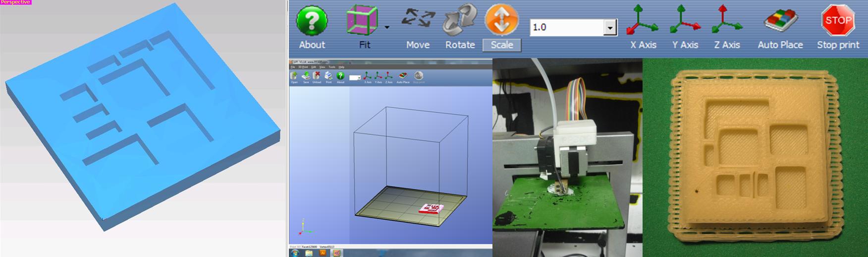The width and height of the screenshot is (868, 257).
Task: Click the Fit wireframe cube icon
Action: coord(362,20)
